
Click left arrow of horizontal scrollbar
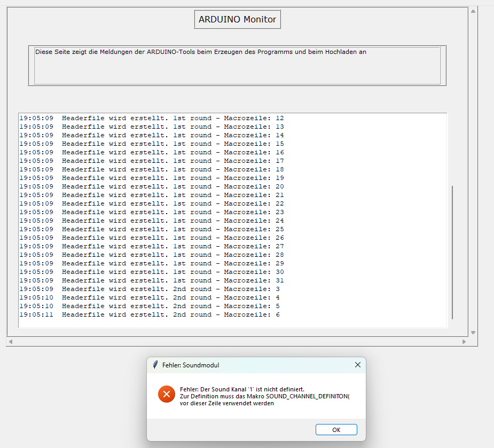pos(11,342)
